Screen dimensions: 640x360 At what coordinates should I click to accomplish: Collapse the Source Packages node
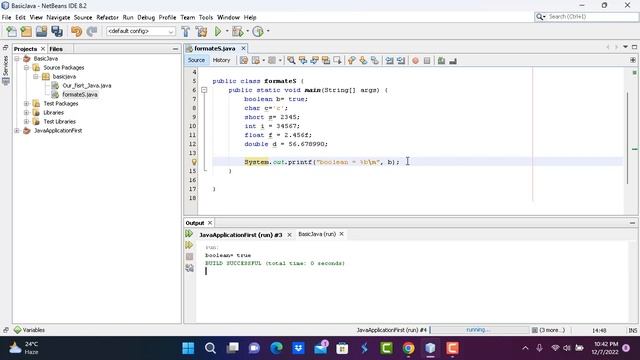coord(26,68)
